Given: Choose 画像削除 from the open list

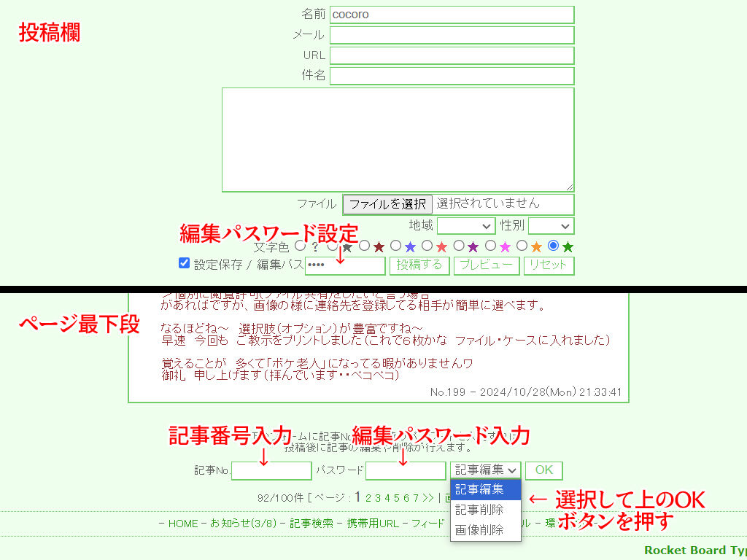Looking at the screenshot, I should [x=479, y=530].
